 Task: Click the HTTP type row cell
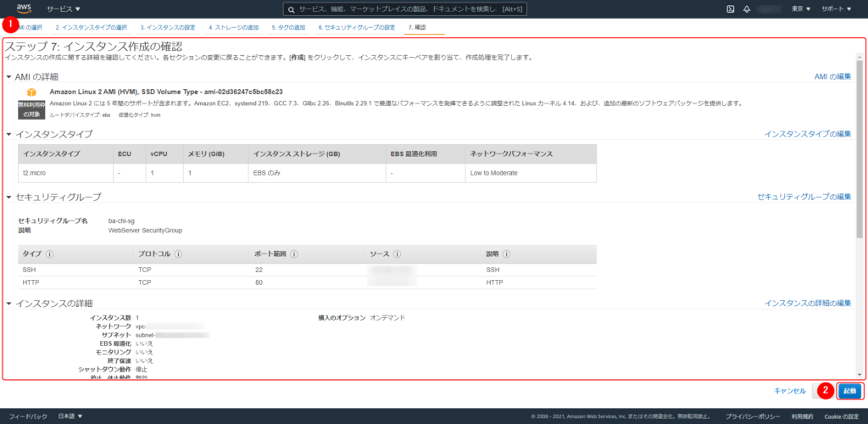point(31,282)
